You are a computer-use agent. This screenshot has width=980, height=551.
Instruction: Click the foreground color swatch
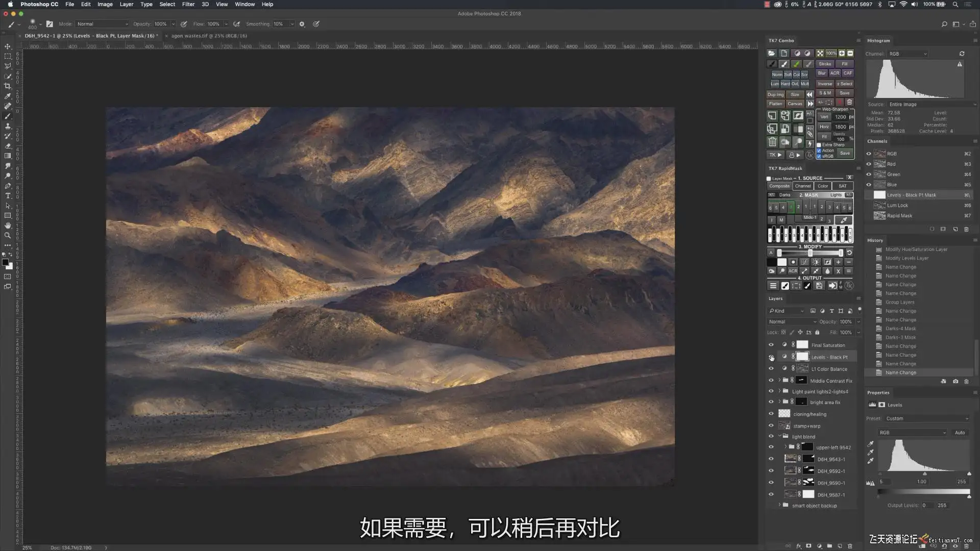click(5, 263)
